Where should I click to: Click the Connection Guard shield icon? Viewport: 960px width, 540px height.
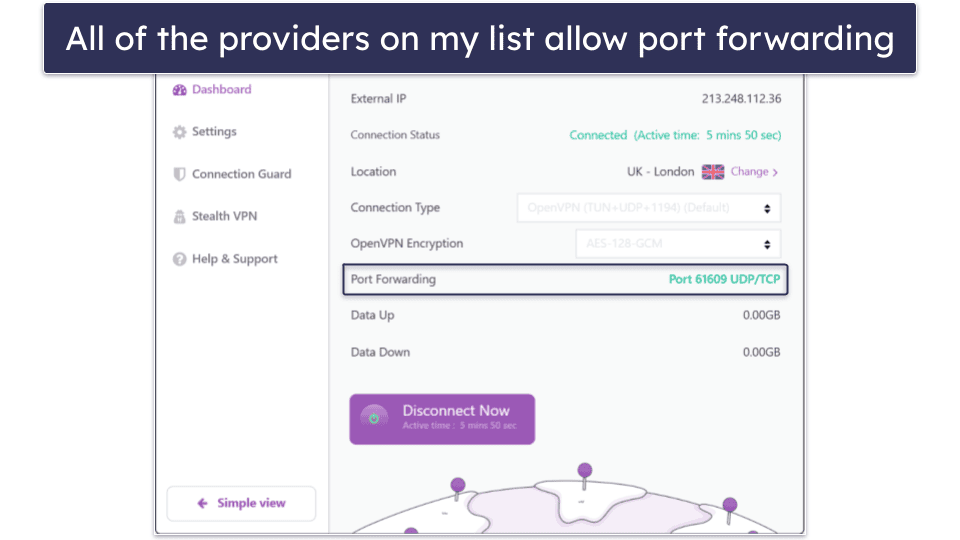[x=180, y=174]
